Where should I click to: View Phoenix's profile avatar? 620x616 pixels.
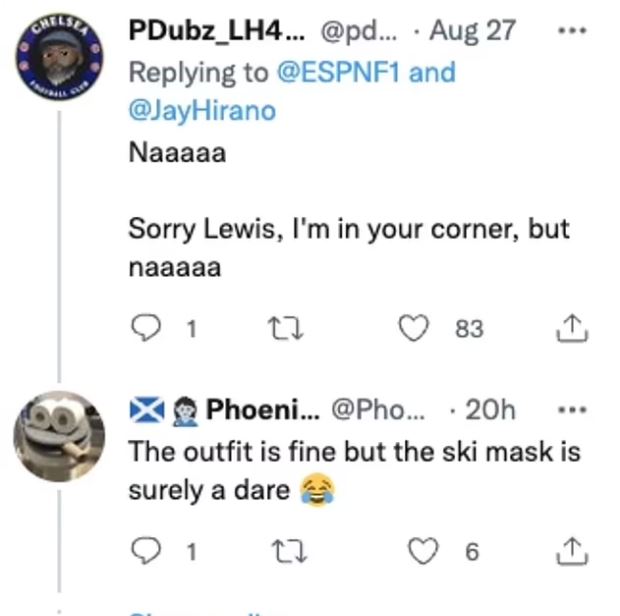click(59, 438)
